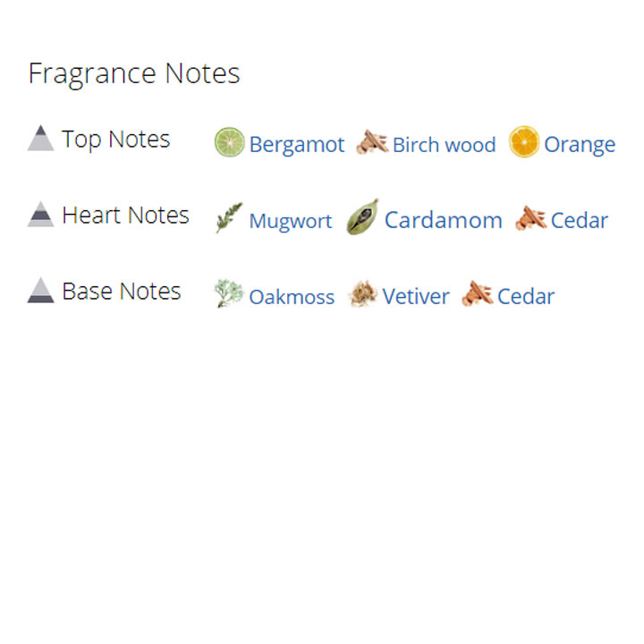The image size is (644, 644).
Task: Click the Birch wood logs icon
Action: pos(372,142)
